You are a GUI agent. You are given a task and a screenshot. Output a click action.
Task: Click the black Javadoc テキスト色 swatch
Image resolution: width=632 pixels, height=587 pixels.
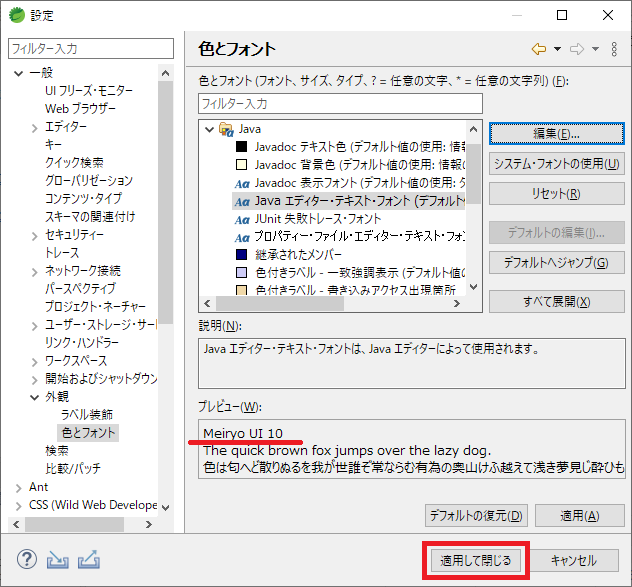(x=241, y=146)
